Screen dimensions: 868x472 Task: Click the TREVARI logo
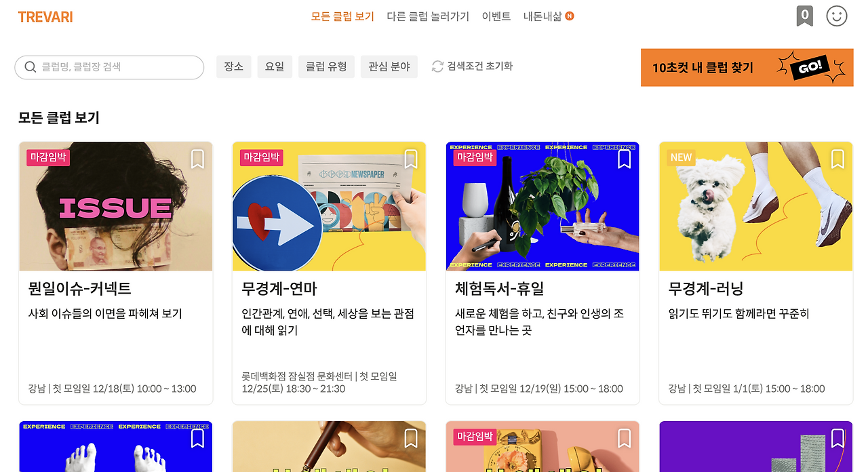(x=45, y=17)
